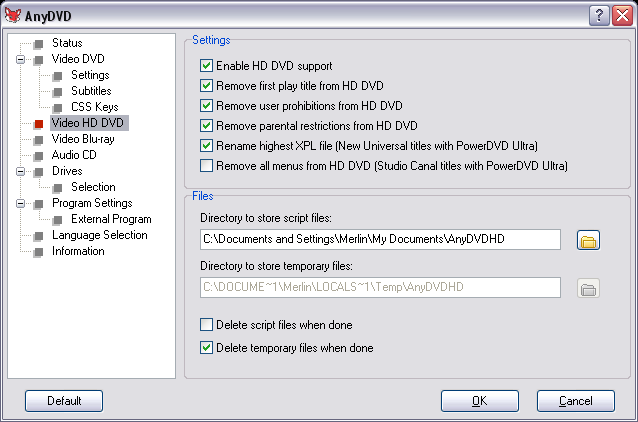
Task: Click the script files directory text field
Action: [380, 239]
